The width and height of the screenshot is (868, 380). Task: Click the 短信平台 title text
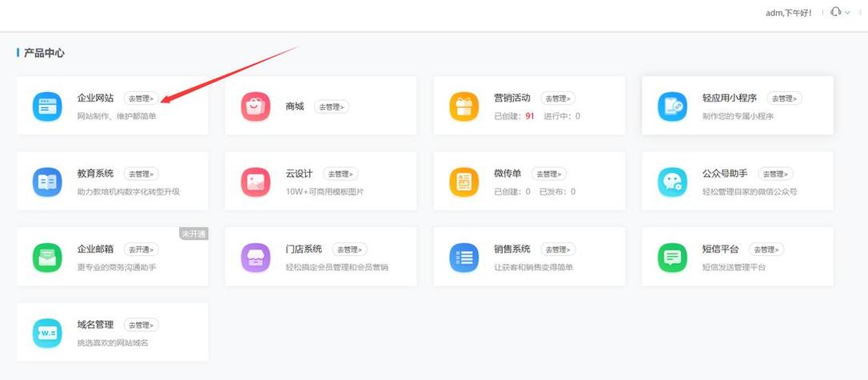click(x=721, y=249)
